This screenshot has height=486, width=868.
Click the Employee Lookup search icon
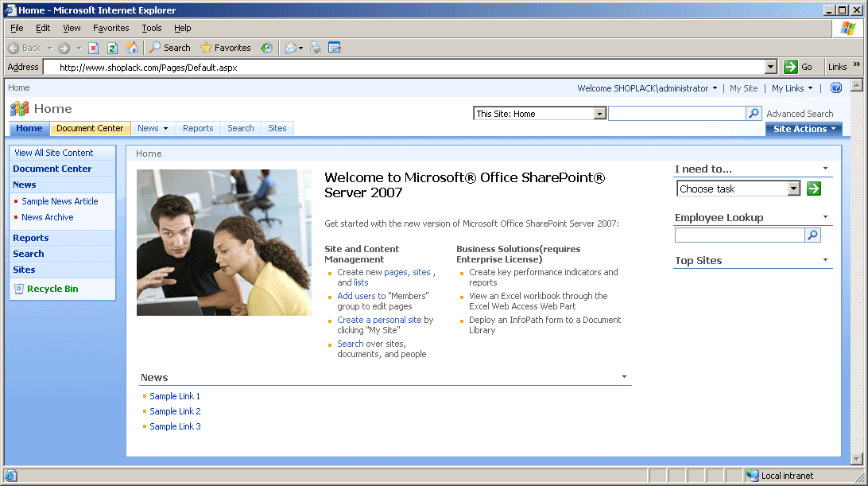[812, 235]
